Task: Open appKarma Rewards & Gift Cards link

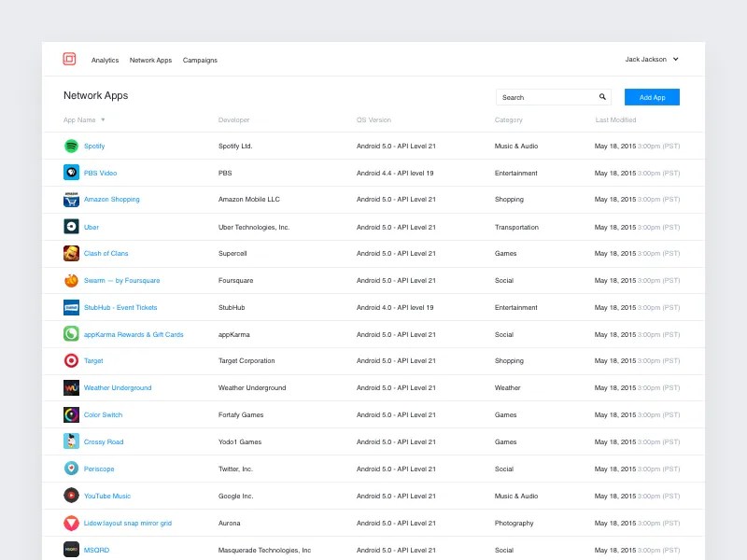Action: click(134, 334)
